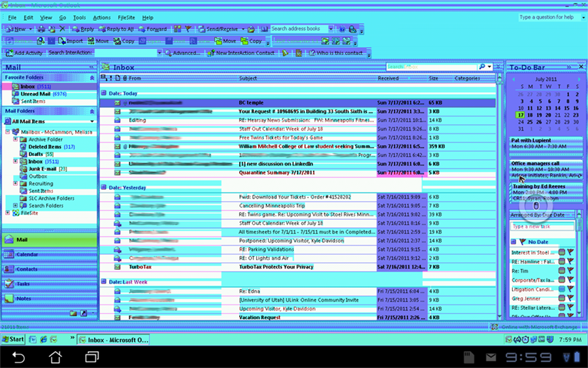Click Inbox - Microsoft Outlook taskbar button
This screenshot has width=588, height=368.
114,340
